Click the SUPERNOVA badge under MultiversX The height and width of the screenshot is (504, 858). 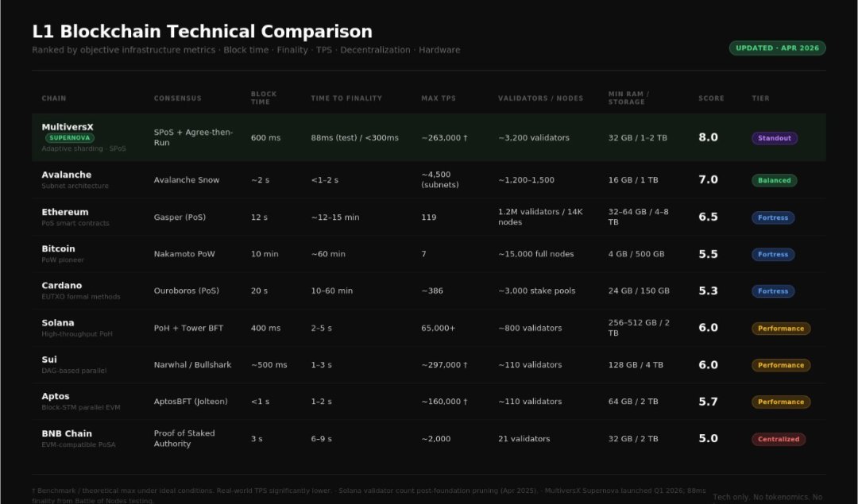click(69, 138)
